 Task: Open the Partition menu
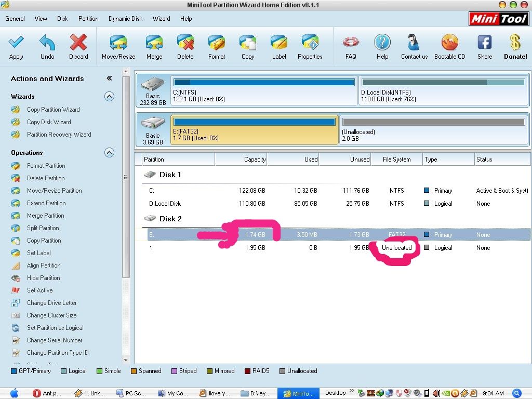[x=88, y=19]
